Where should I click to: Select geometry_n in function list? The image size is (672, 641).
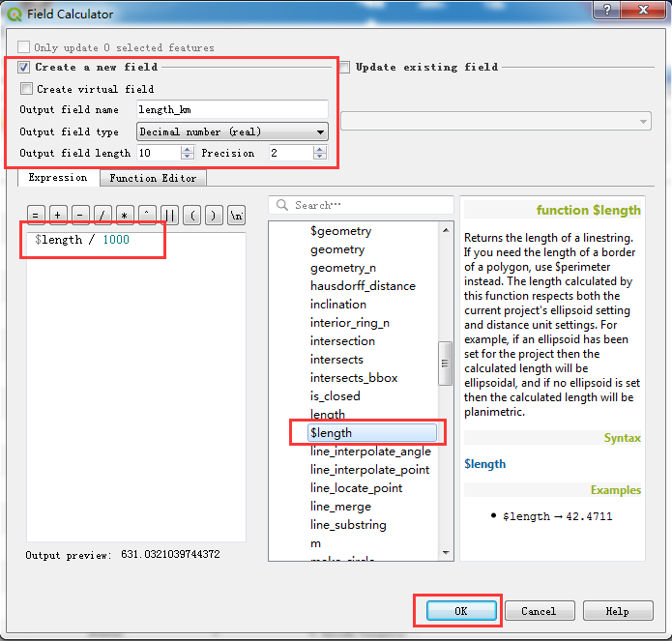343,268
